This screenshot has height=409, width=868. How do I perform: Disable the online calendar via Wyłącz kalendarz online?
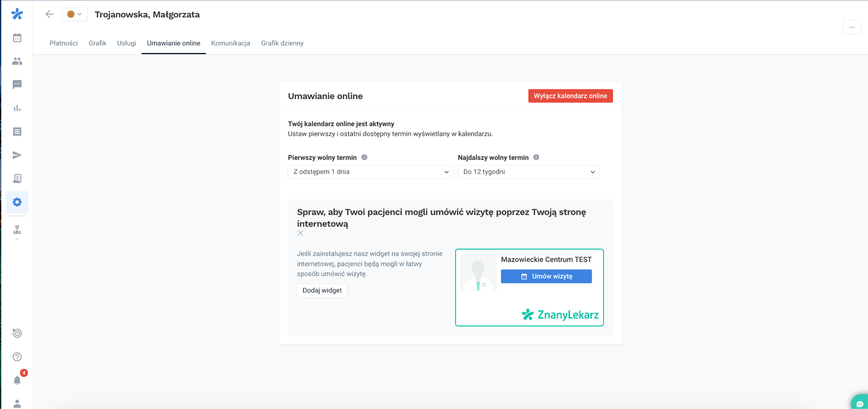(570, 96)
